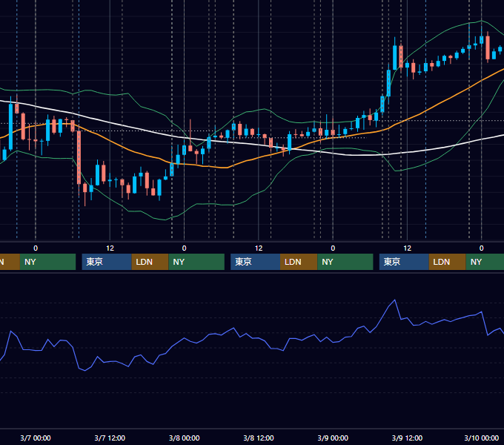Viewport: 504px width, 445px height.
Task: Select the NY session block spanning 3/7 00:00
Action: [x=47, y=262]
